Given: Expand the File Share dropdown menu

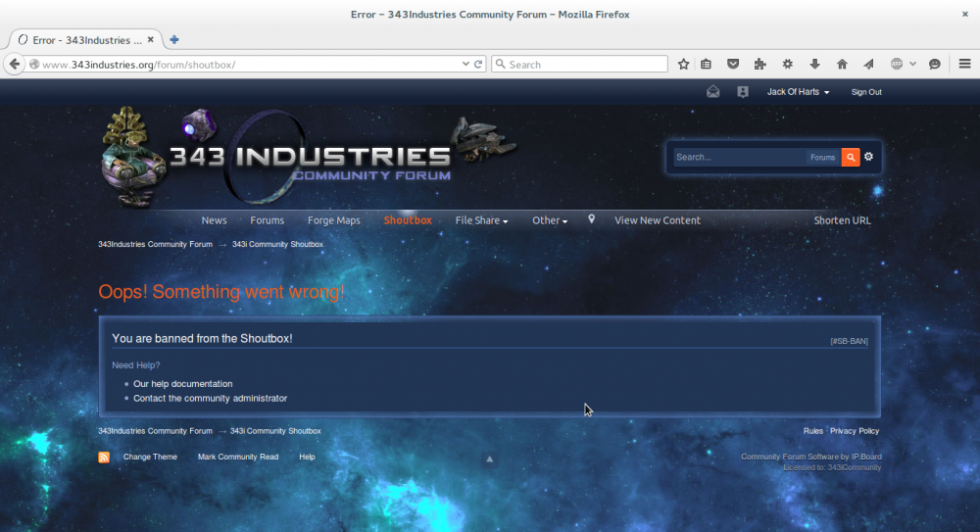Looking at the screenshot, I should coord(481,220).
